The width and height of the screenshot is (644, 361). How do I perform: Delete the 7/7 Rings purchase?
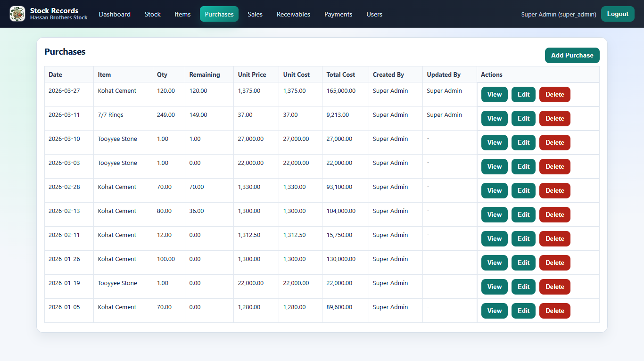click(555, 118)
